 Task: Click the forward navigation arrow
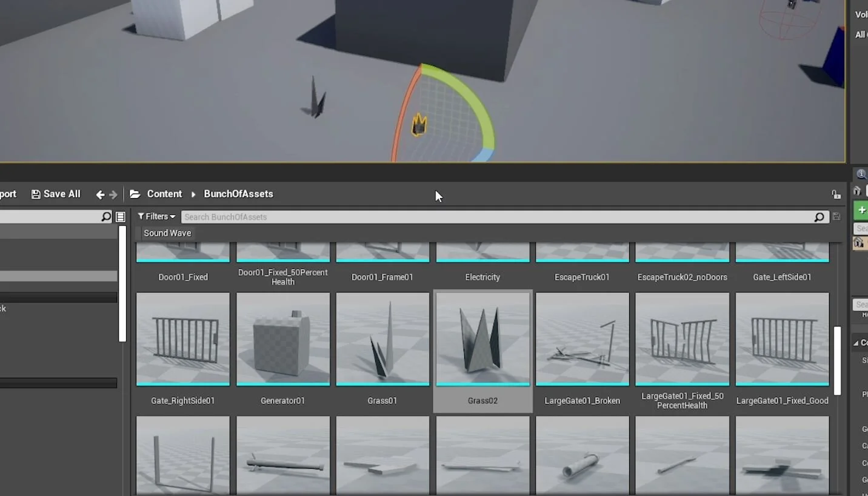[x=113, y=194]
